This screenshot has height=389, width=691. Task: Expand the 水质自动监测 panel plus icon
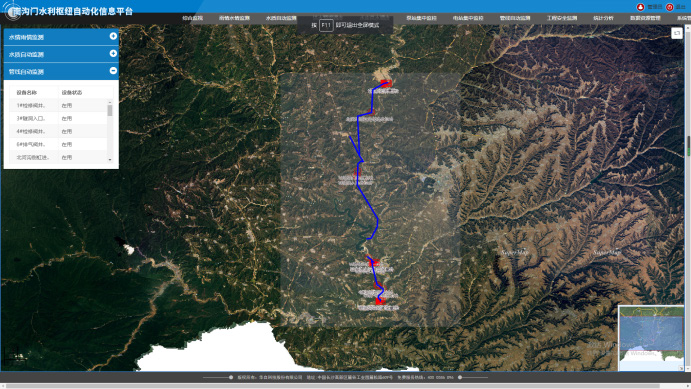pyautogui.click(x=113, y=53)
